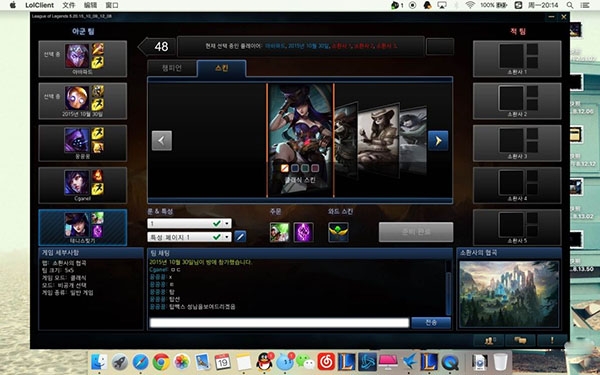
Task: Click Cganel's Ignite spell icon
Action: 98,176
